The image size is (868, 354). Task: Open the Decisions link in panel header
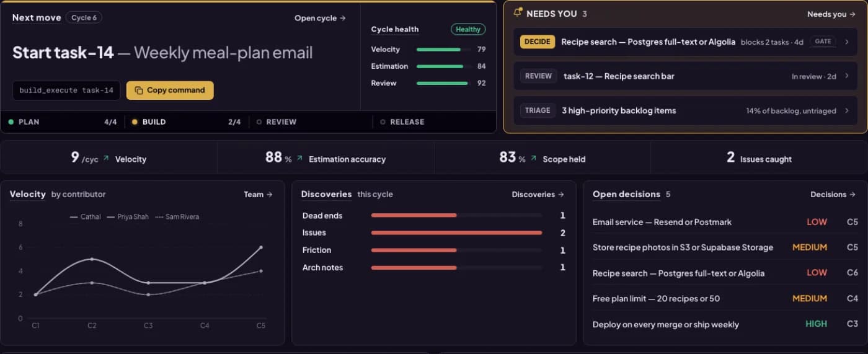pos(833,195)
